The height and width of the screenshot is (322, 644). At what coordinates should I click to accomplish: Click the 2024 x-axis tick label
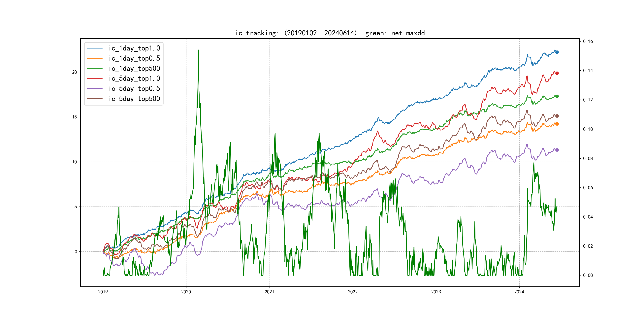[x=519, y=292]
